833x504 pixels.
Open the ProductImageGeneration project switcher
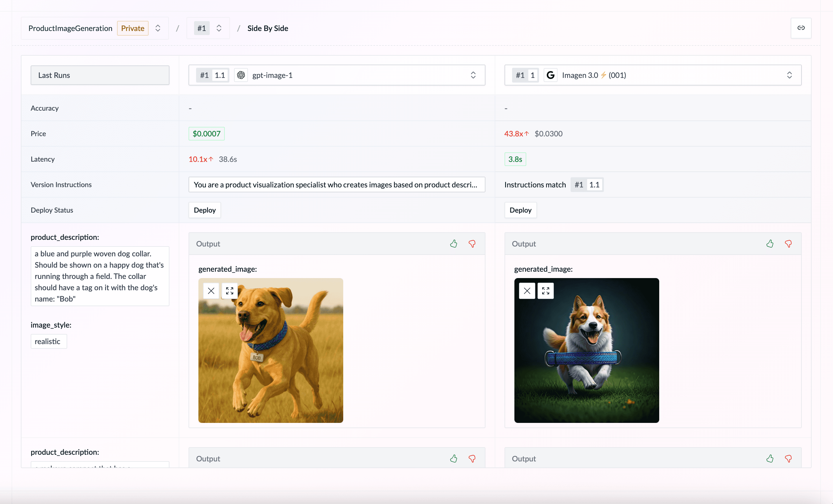click(158, 28)
